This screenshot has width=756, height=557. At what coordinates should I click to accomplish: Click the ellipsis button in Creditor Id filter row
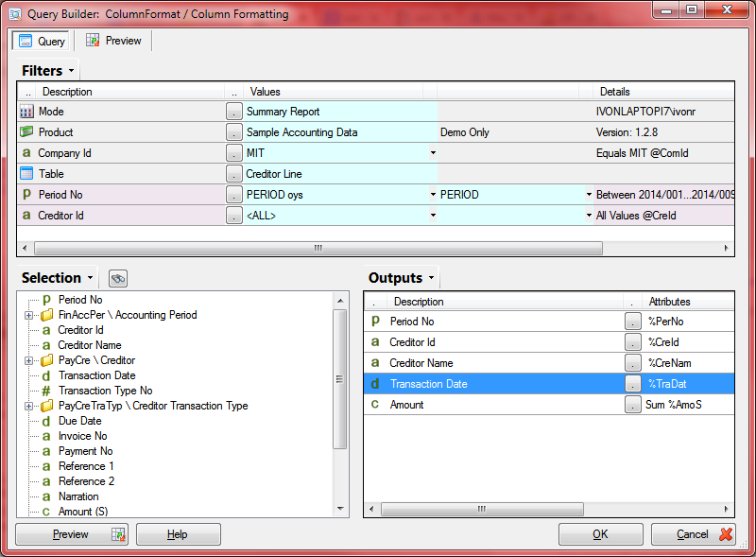233,216
